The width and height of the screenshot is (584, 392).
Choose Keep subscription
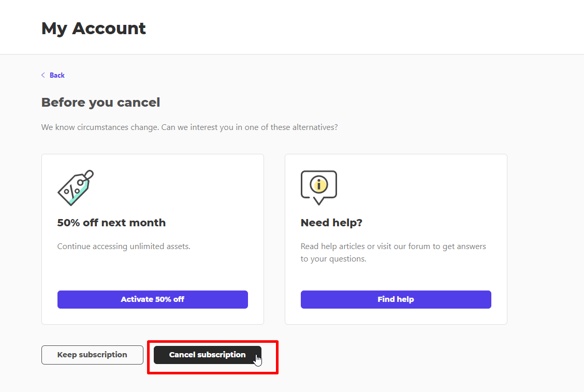[x=92, y=355]
